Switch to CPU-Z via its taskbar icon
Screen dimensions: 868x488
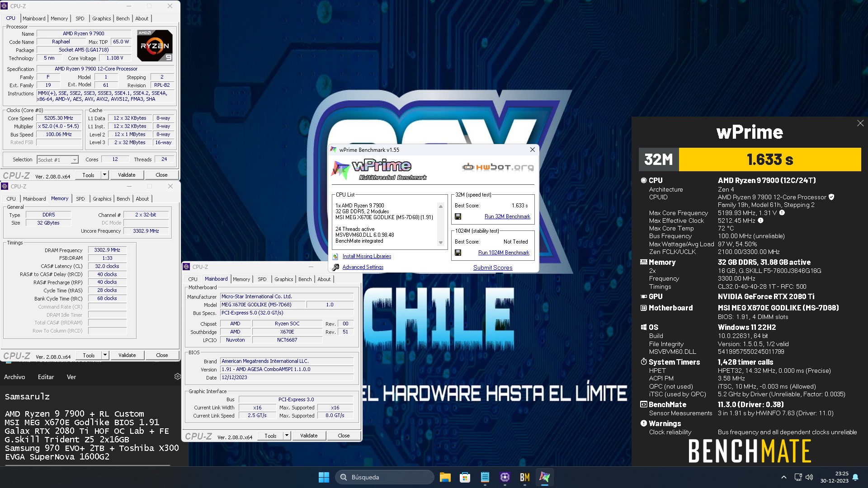[505, 477]
